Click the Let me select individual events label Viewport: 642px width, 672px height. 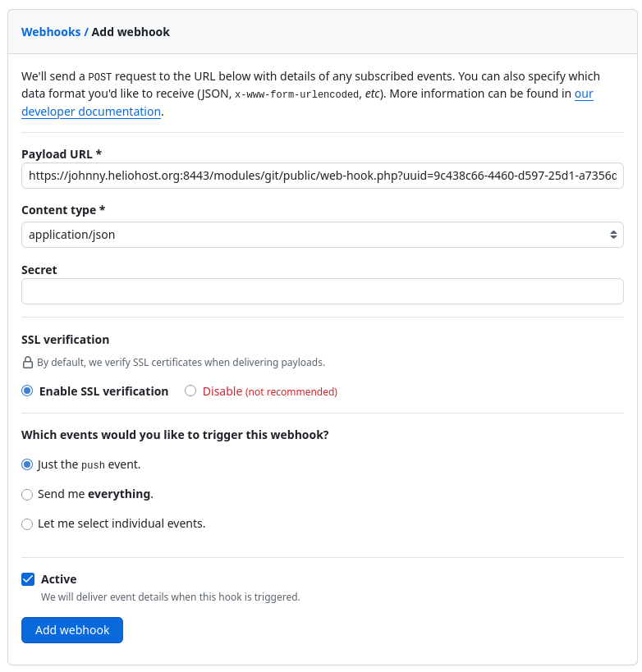pos(122,523)
